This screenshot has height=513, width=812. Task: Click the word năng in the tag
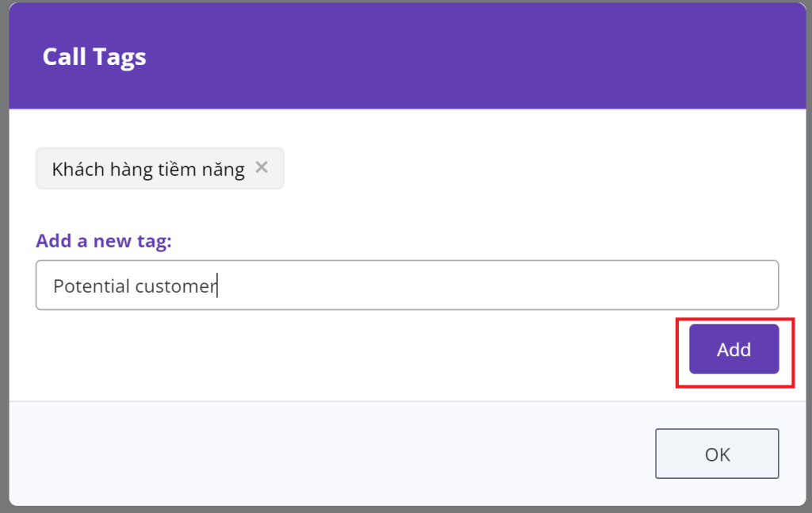pyautogui.click(x=223, y=170)
